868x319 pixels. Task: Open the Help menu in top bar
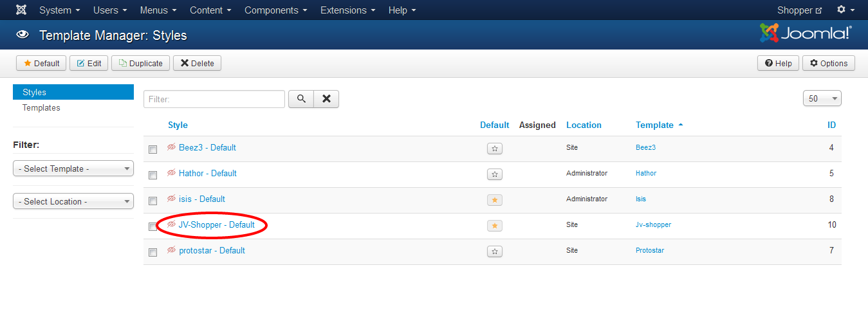(402, 10)
